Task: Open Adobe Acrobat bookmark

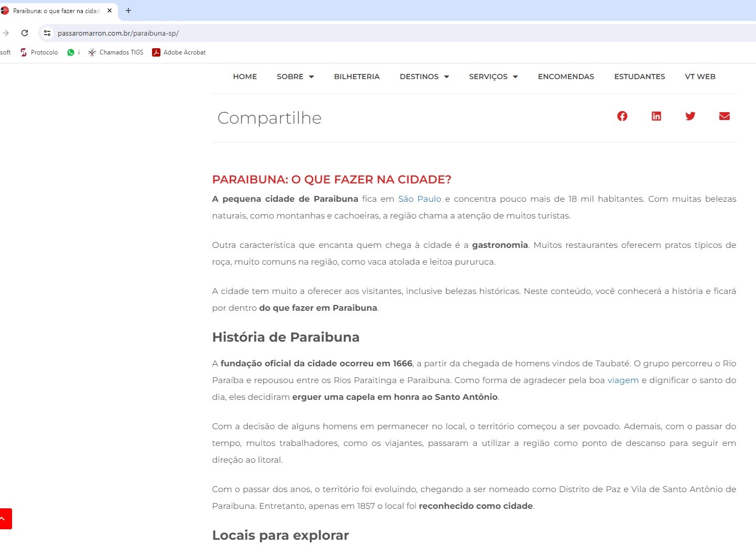Action: (x=179, y=52)
